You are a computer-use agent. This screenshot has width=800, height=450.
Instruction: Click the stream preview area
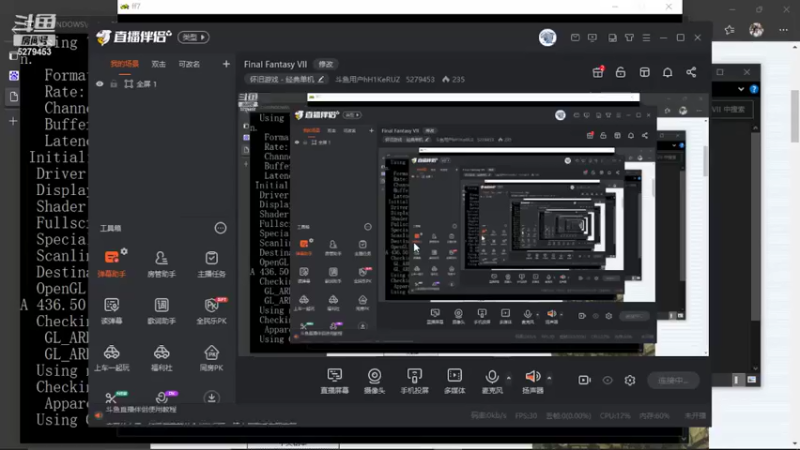click(x=473, y=224)
